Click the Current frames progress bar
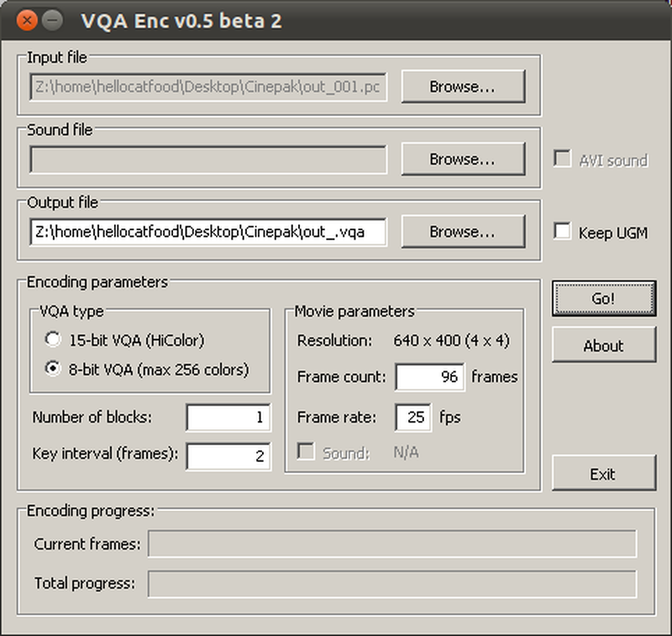672x636 pixels. tap(392, 544)
